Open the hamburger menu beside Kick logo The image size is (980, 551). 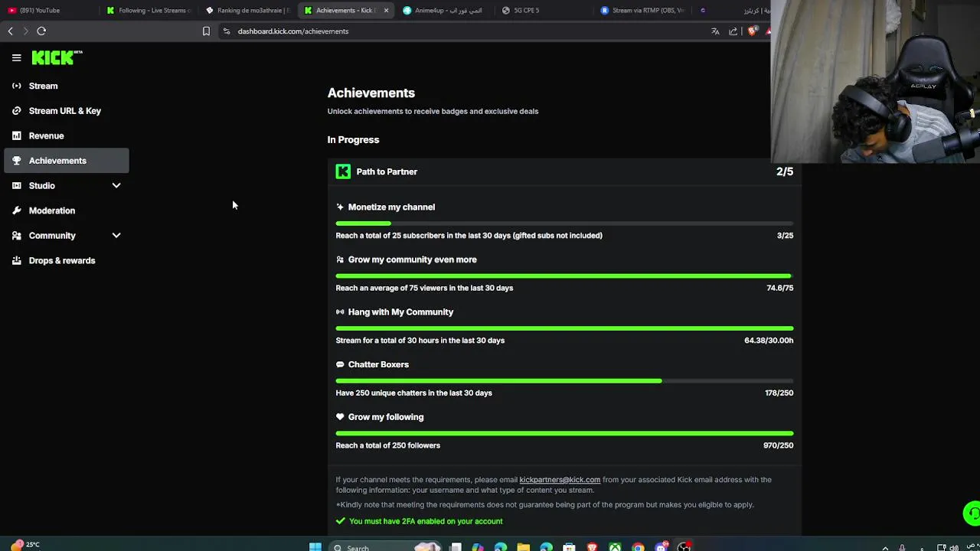[16, 58]
